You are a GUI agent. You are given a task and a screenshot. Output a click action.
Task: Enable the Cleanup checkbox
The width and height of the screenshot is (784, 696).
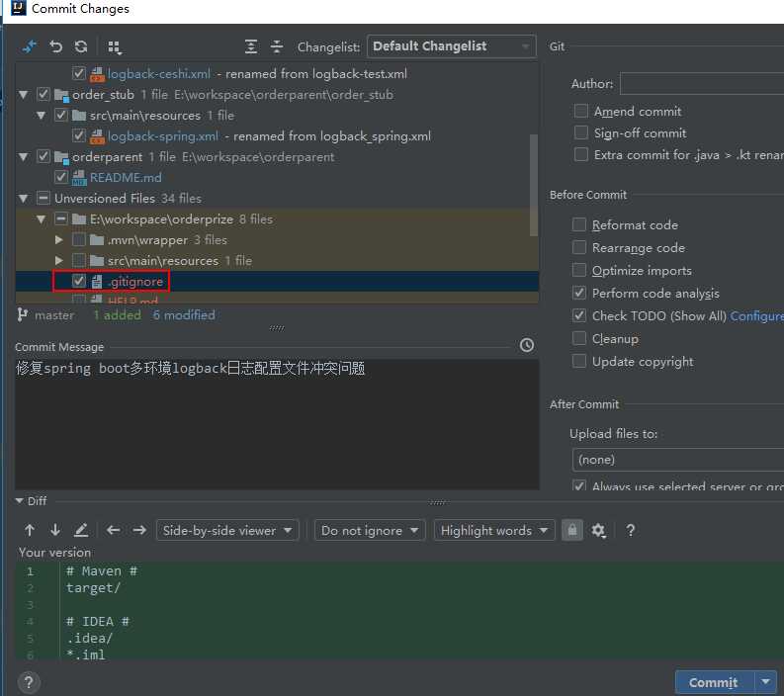pyautogui.click(x=579, y=338)
